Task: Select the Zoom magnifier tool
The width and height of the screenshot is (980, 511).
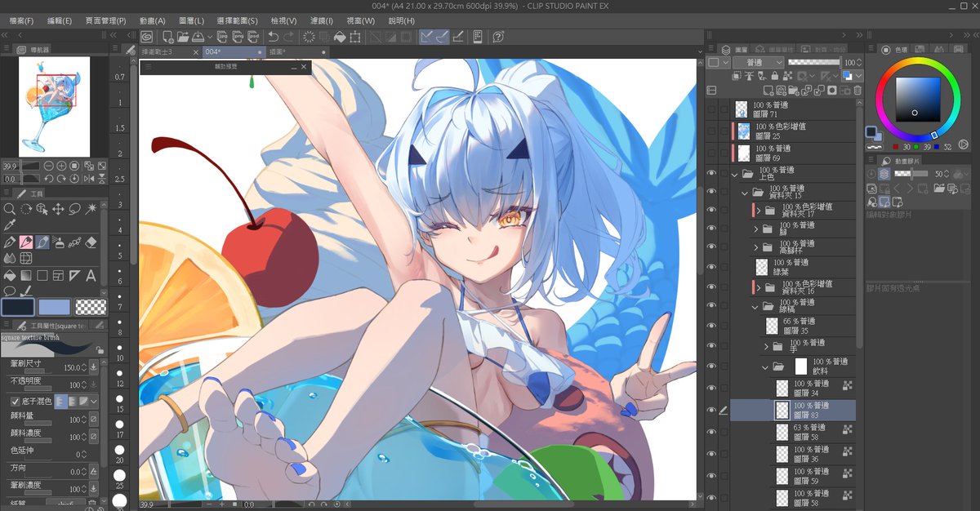Action: coord(10,209)
